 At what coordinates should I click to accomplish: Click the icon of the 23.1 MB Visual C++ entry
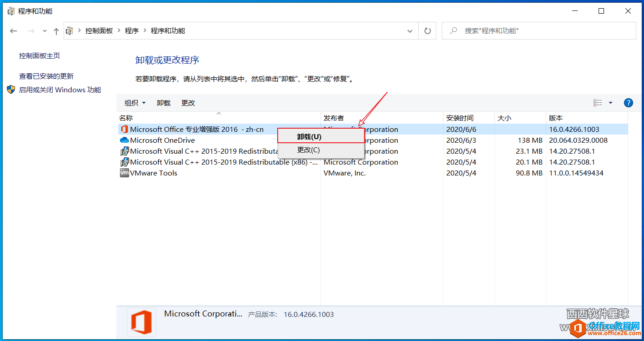pos(124,151)
